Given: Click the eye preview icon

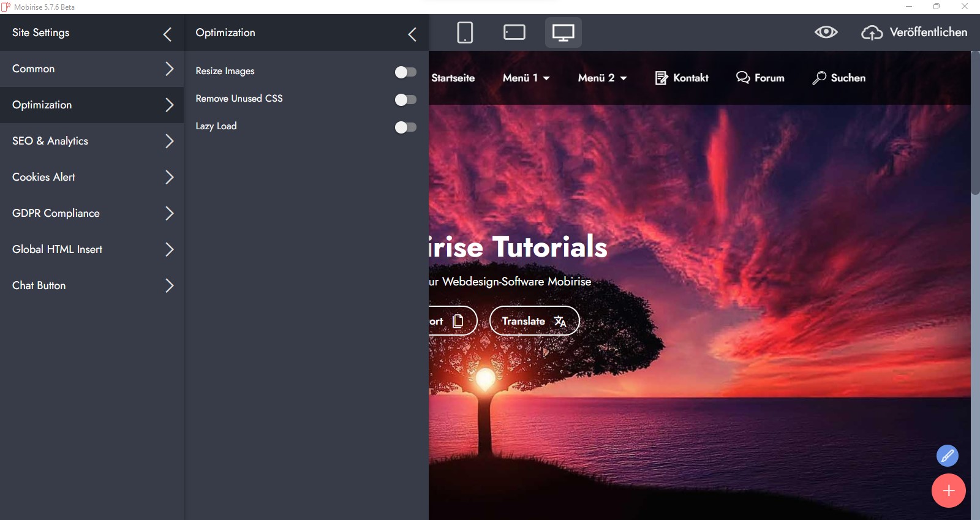Looking at the screenshot, I should click(x=826, y=32).
